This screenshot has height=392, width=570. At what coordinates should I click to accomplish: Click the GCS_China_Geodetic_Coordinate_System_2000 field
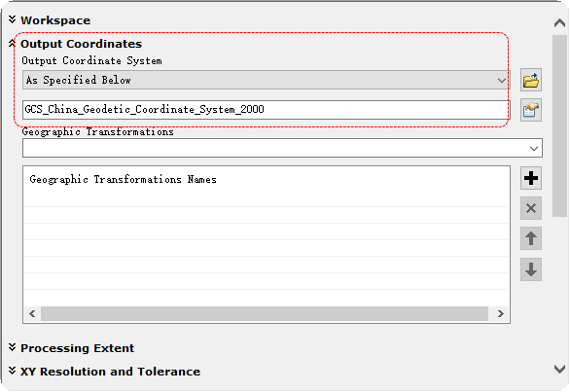click(267, 110)
